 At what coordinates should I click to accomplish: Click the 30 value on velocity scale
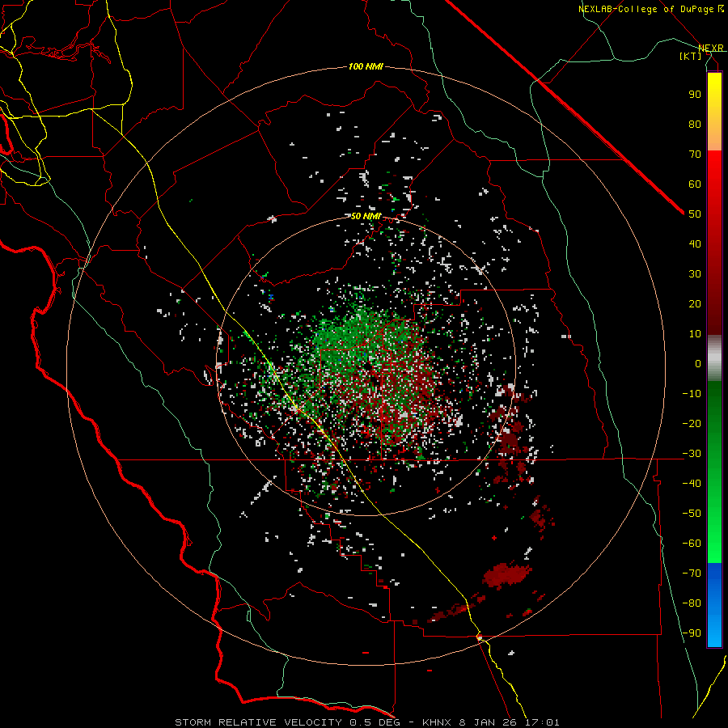point(695,274)
